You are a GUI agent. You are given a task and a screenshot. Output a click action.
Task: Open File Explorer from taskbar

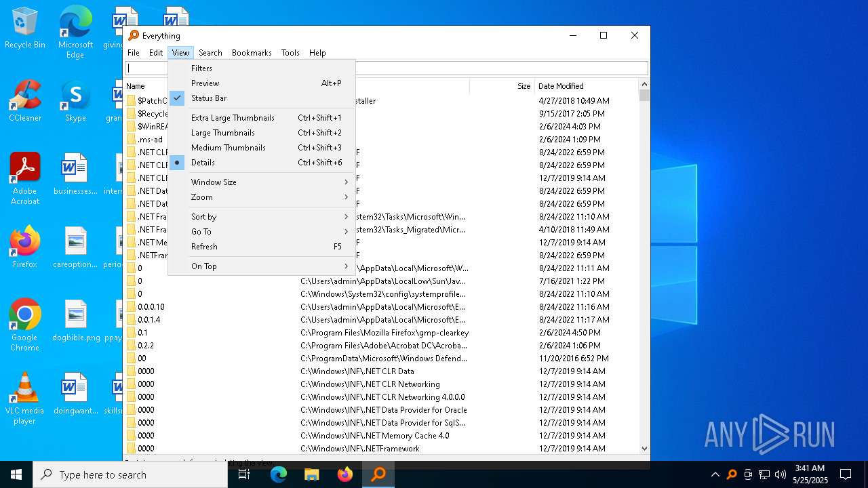pyautogui.click(x=311, y=474)
